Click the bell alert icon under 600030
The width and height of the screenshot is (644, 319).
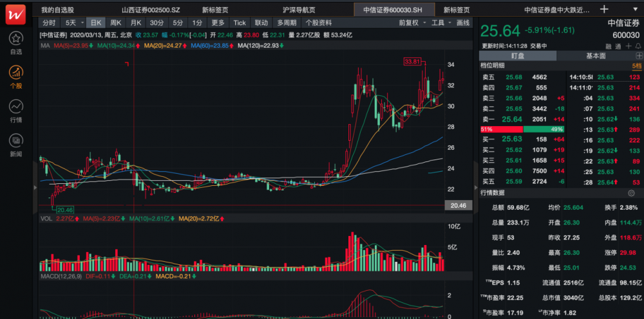(638, 46)
